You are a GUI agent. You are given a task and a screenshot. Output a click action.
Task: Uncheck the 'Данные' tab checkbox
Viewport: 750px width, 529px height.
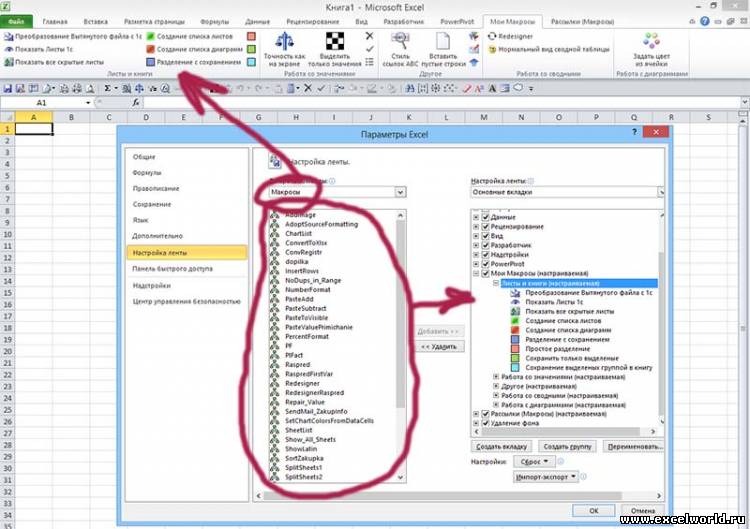[485, 217]
